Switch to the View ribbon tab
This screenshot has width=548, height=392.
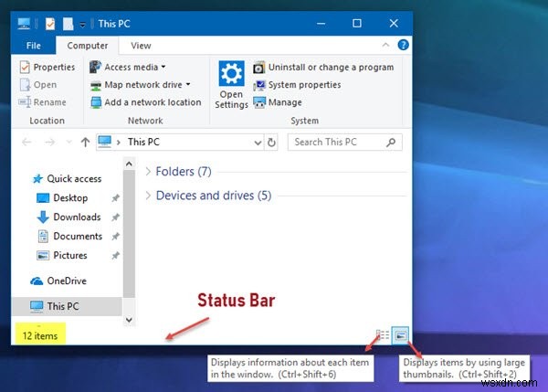[141, 46]
